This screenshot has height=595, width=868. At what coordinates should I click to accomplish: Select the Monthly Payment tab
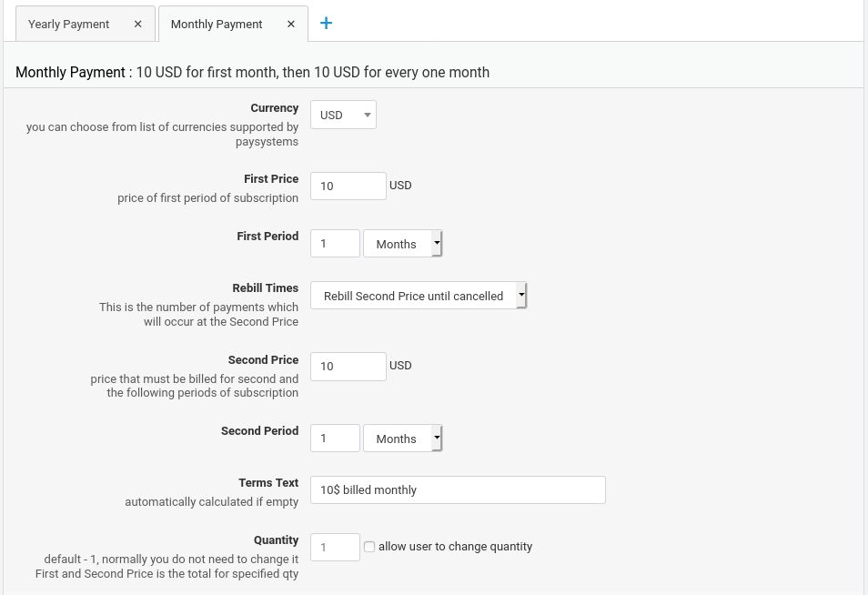(217, 25)
